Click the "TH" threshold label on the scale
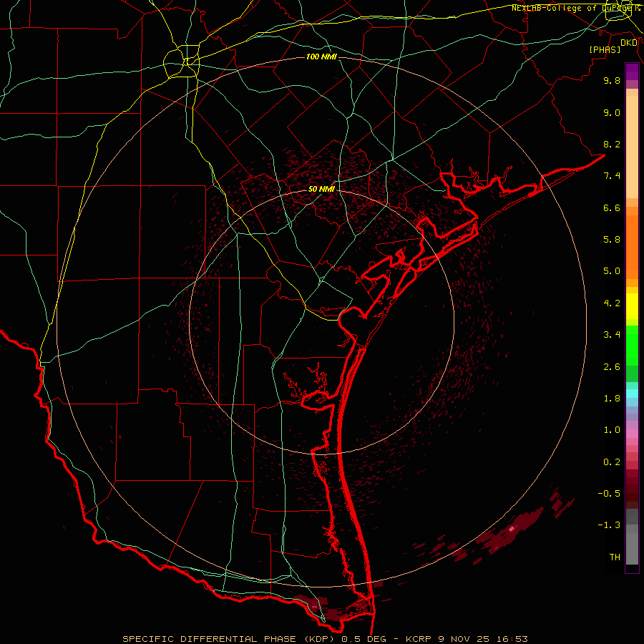 615,557
